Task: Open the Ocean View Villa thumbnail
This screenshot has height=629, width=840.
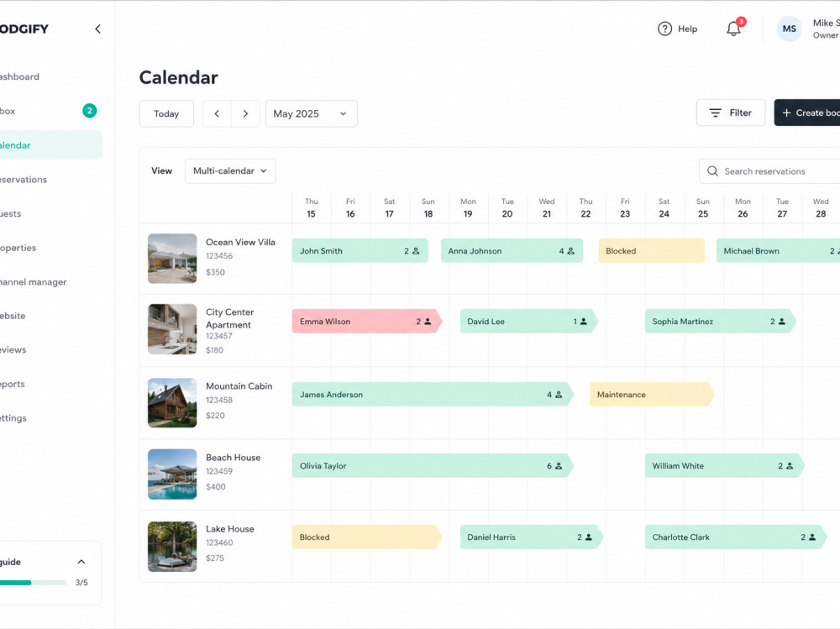Action: coord(172,259)
